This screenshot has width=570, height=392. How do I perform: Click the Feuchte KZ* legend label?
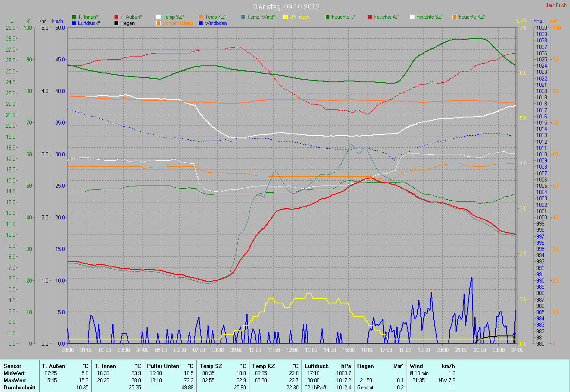point(472,17)
